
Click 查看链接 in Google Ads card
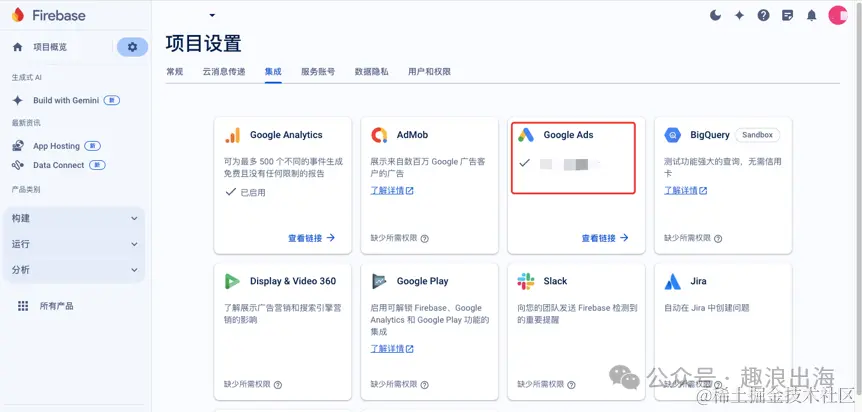click(x=599, y=238)
